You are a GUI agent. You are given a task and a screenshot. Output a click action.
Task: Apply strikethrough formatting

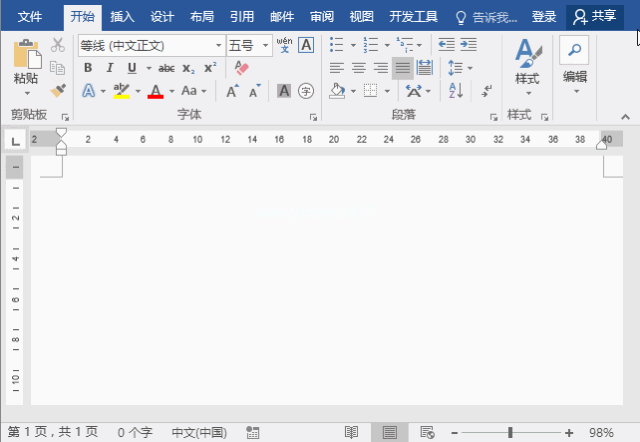(166, 68)
